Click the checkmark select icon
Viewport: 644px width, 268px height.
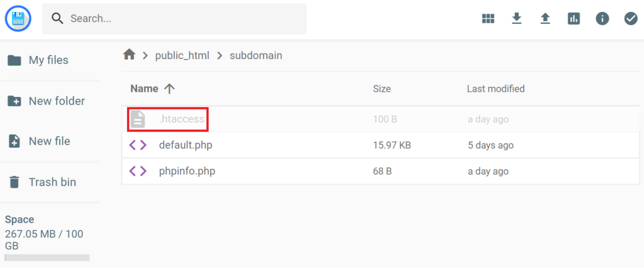click(630, 18)
